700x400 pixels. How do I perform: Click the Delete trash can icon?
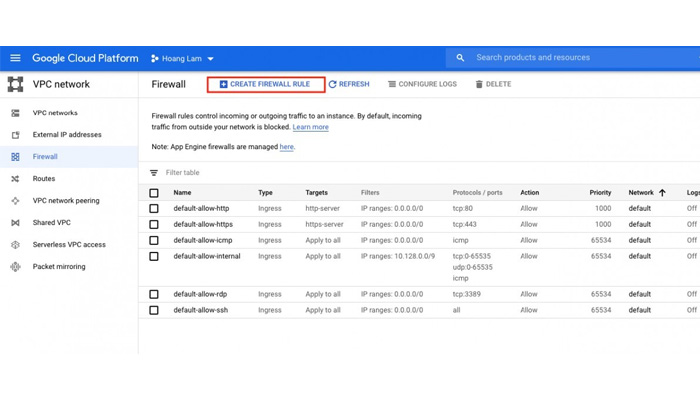(479, 84)
